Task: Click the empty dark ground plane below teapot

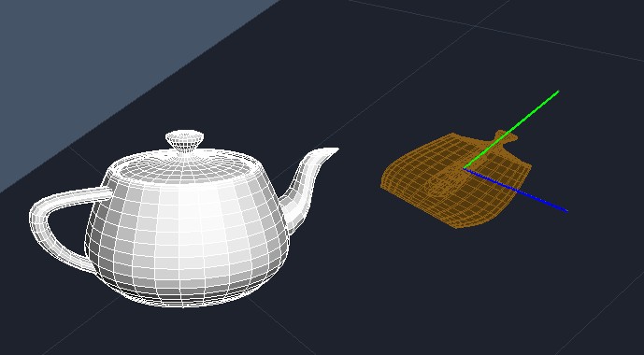Action: [x=369, y=312]
